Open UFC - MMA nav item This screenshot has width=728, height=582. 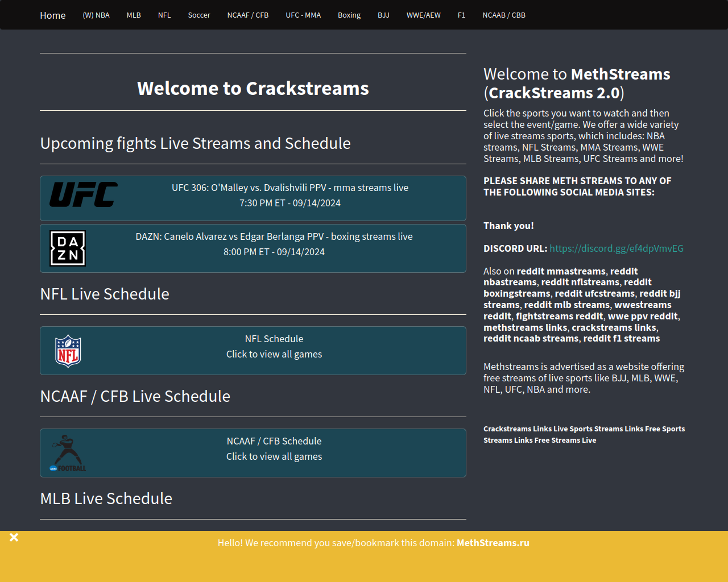pos(303,15)
